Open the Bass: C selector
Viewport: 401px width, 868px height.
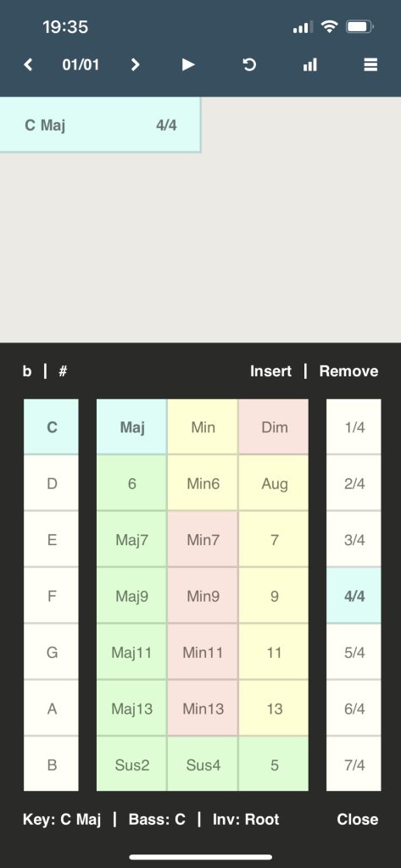pyautogui.click(x=157, y=820)
